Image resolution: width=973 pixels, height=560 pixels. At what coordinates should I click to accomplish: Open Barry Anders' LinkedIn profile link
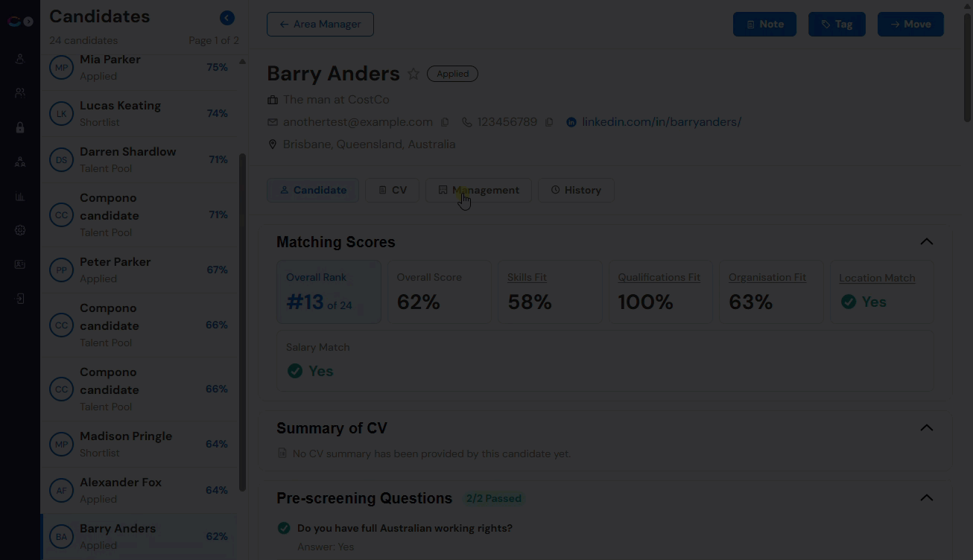point(662,122)
